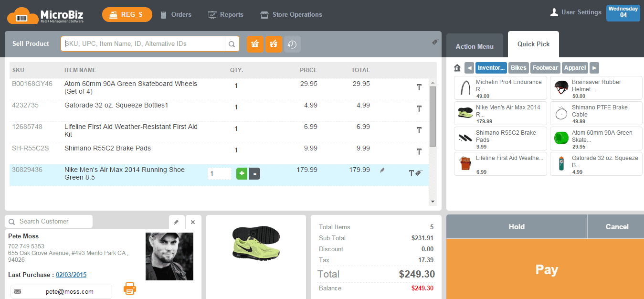
Task: Click the orange printer icon under customer
Action: point(130,288)
